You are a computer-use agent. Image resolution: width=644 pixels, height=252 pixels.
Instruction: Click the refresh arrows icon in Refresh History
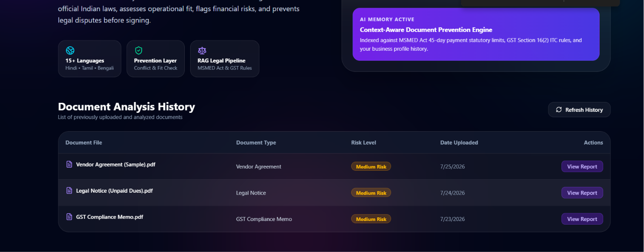point(559,110)
